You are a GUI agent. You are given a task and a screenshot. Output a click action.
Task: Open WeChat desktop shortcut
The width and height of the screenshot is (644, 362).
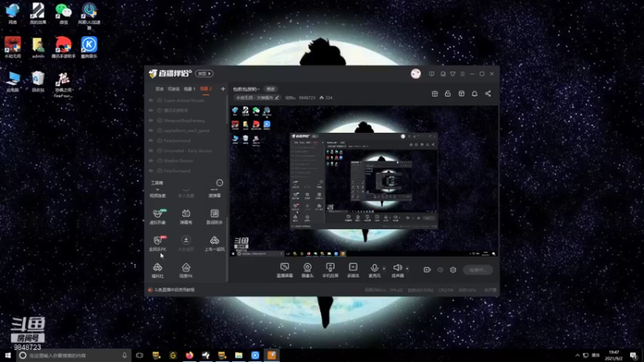(64, 14)
